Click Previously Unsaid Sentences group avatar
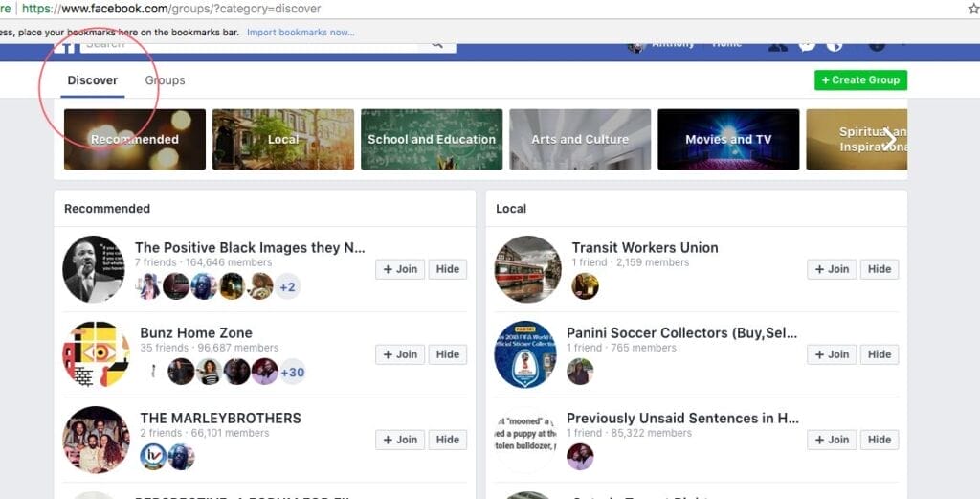 525,440
